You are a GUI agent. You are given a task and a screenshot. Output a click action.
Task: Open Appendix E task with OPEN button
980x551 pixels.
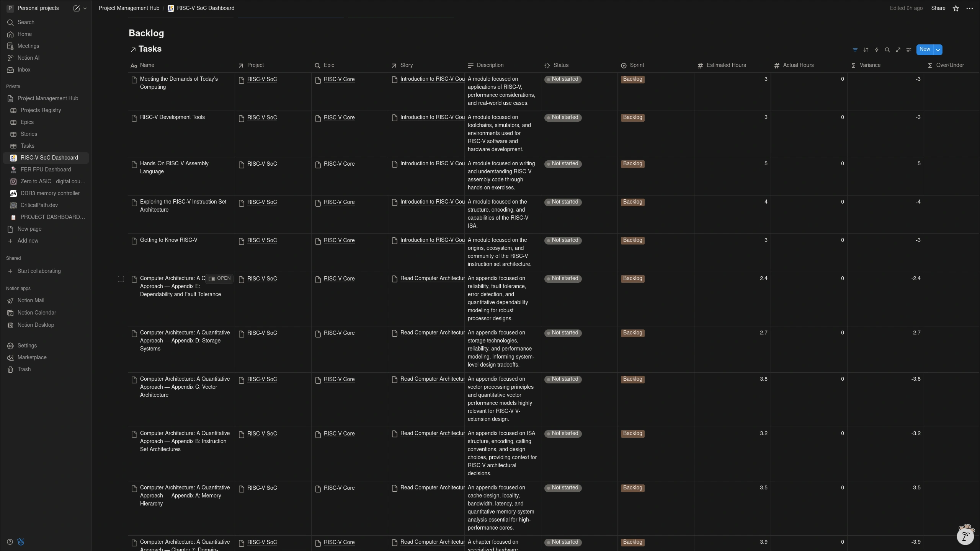(x=220, y=279)
